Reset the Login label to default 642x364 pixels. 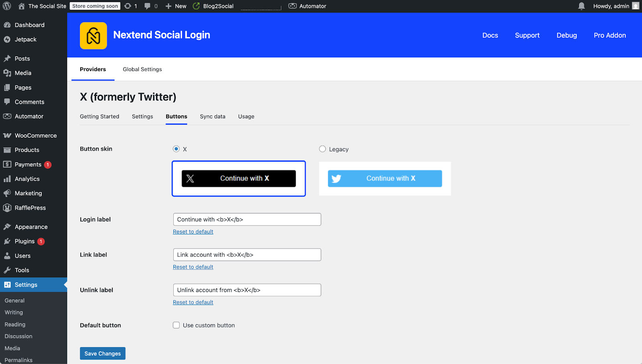193,231
